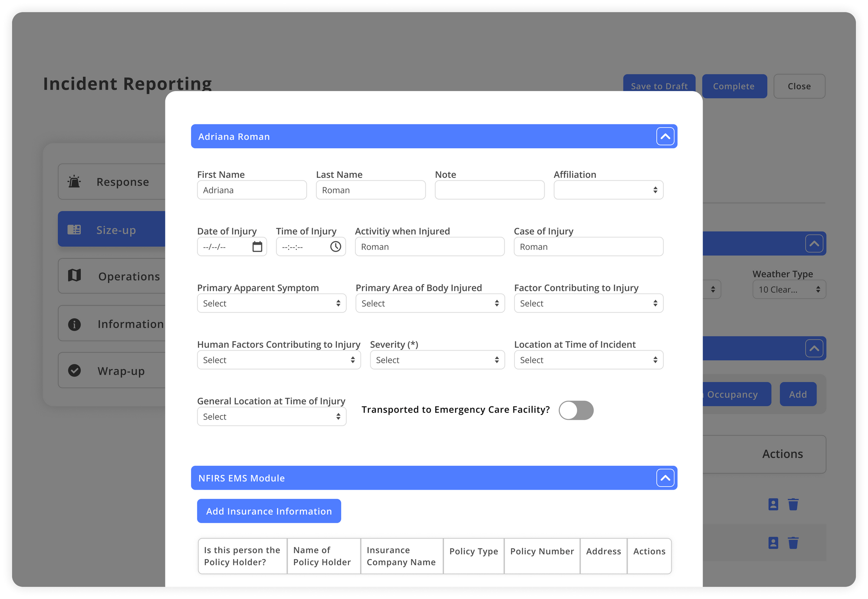868x599 pixels.
Task: Click the top person card icon under Actions
Action: click(x=773, y=504)
